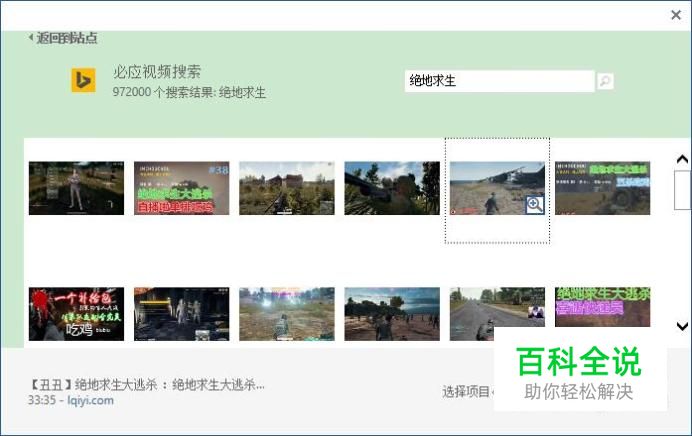Click the Iqiyi.com source link
692x436 pixels.
(90, 401)
